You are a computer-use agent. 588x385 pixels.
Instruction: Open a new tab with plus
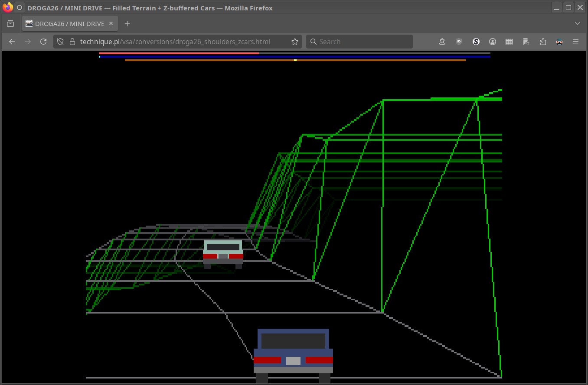pyautogui.click(x=127, y=23)
